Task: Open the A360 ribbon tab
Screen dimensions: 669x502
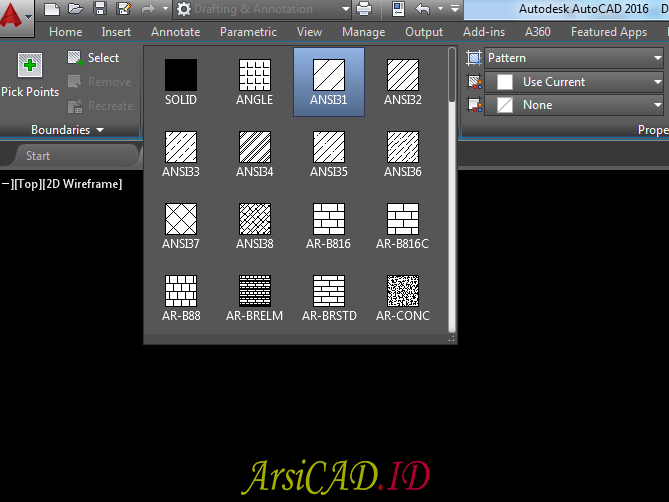Action: (x=538, y=32)
